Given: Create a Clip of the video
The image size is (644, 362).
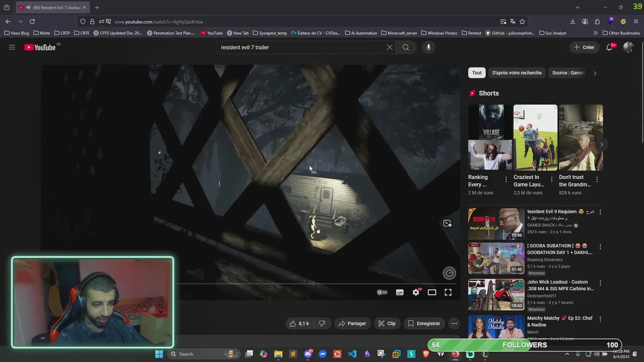Looking at the screenshot, I should pyautogui.click(x=387, y=324).
